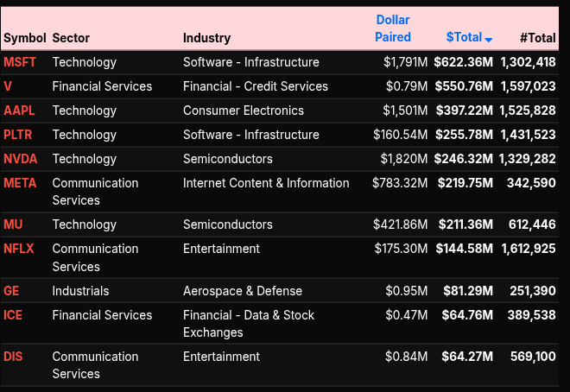Open the V ticker symbol link
Image resolution: width=570 pixels, height=392 pixels.
(8, 86)
